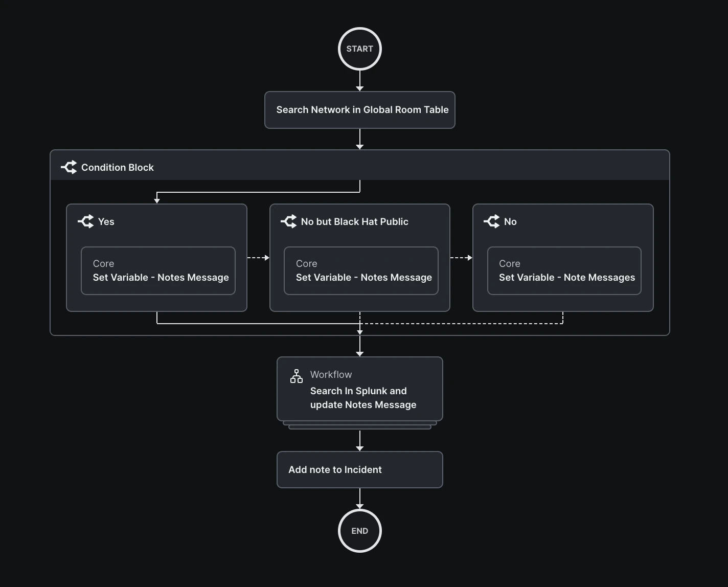
Task: Select the No branch label text
Action: coord(510,221)
